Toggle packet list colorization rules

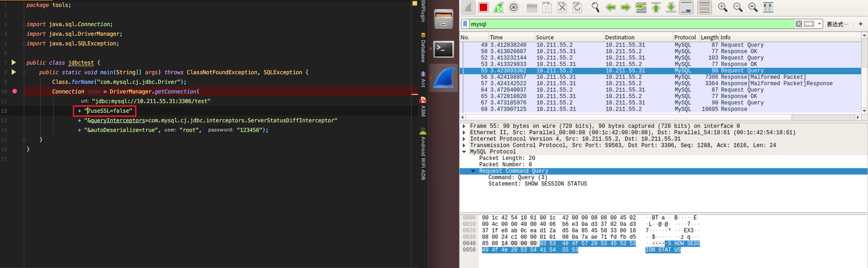[x=704, y=7]
